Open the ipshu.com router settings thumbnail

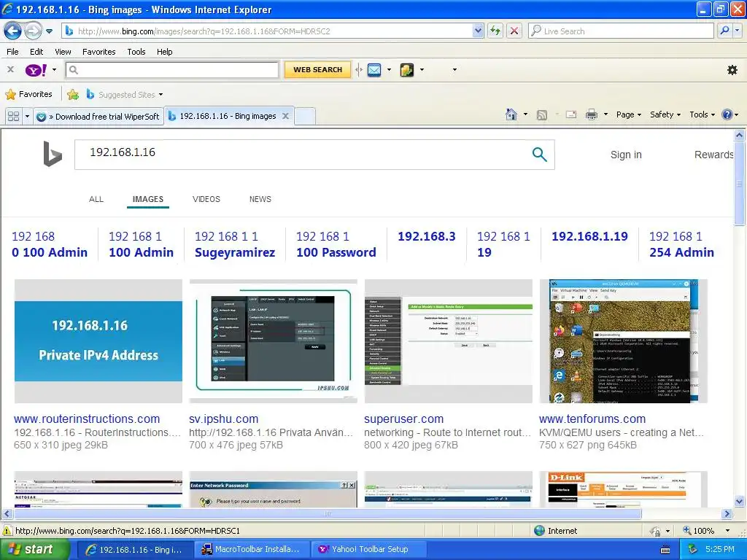[x=273, y=341]
